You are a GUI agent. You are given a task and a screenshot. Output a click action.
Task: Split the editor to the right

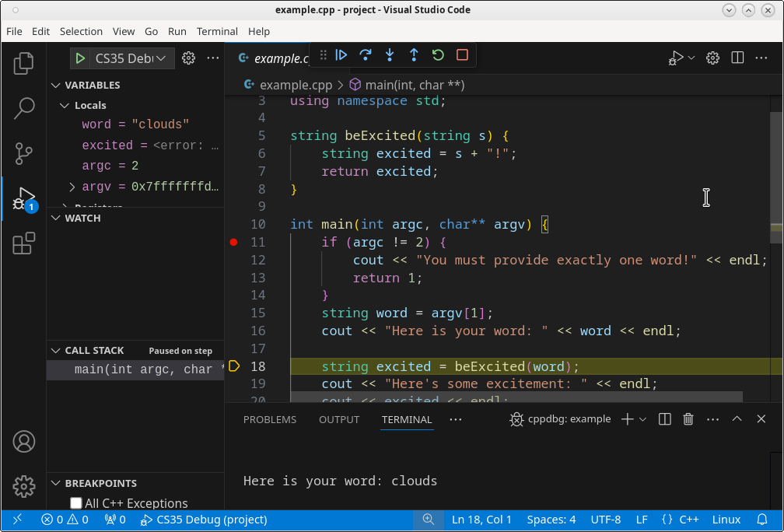point(737,58)
